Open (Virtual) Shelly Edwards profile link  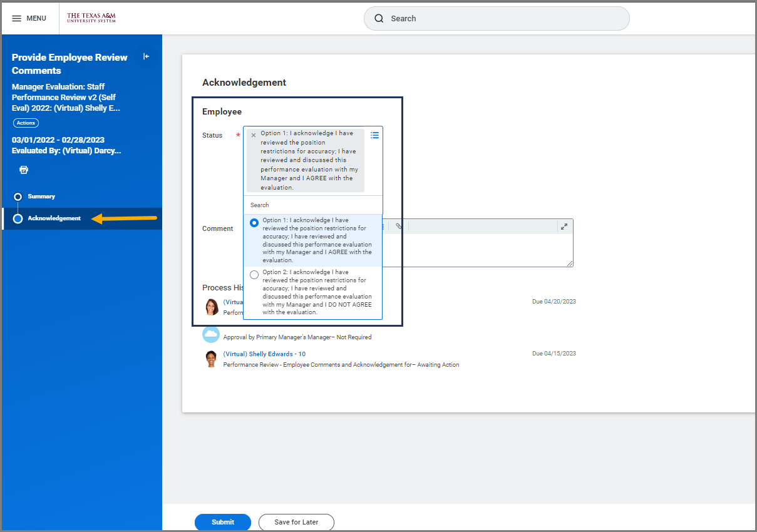[264, 354]
